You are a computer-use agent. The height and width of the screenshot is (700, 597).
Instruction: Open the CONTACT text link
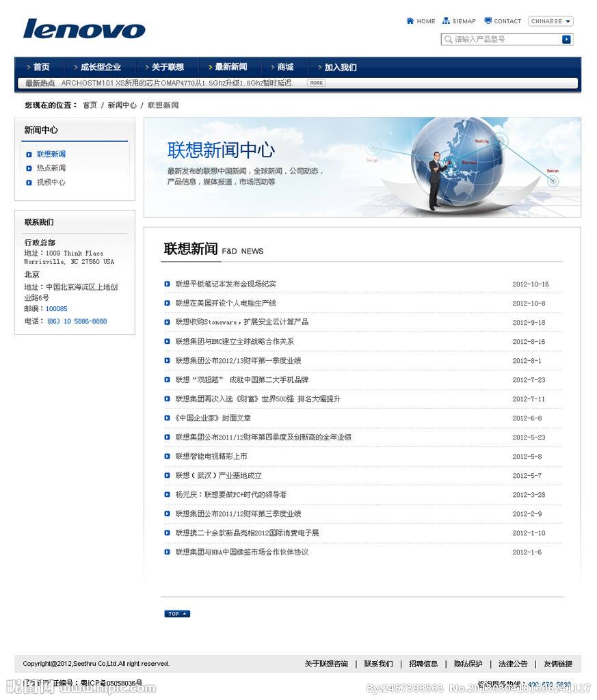pyautogui.click(x=507, y=21)
